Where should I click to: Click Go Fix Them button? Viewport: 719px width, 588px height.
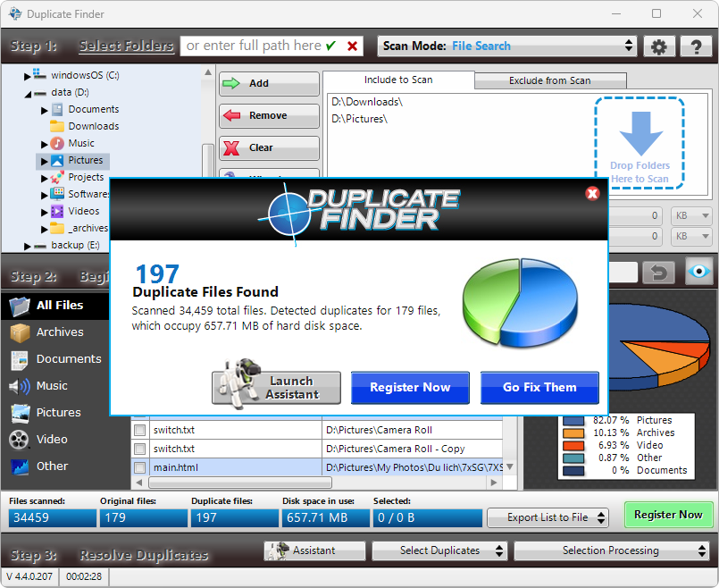[x=539, y=388]
